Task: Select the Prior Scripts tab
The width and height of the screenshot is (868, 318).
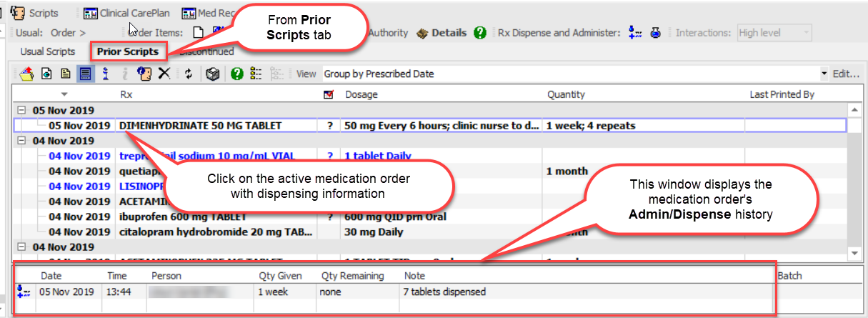Action: click(x=128, y=51)
